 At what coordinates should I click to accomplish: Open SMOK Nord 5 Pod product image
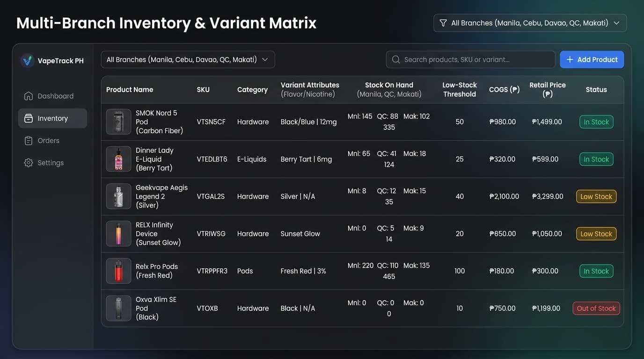click(x=118, y=122)
